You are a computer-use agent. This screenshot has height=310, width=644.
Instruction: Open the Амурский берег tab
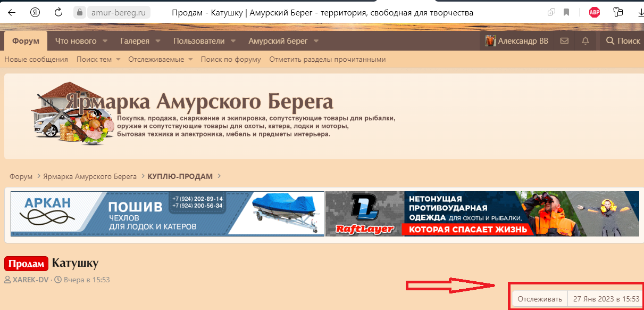pyautogui.click(x=278, y=41)
